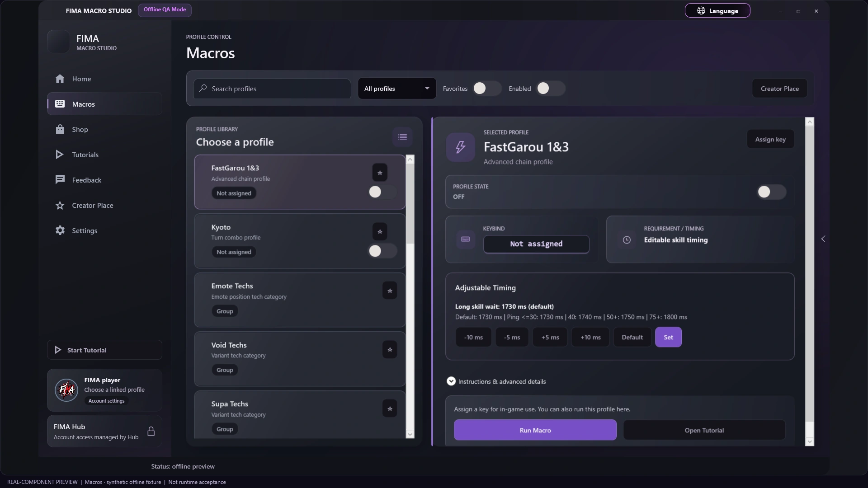Click Account settings link

[106, 401]
